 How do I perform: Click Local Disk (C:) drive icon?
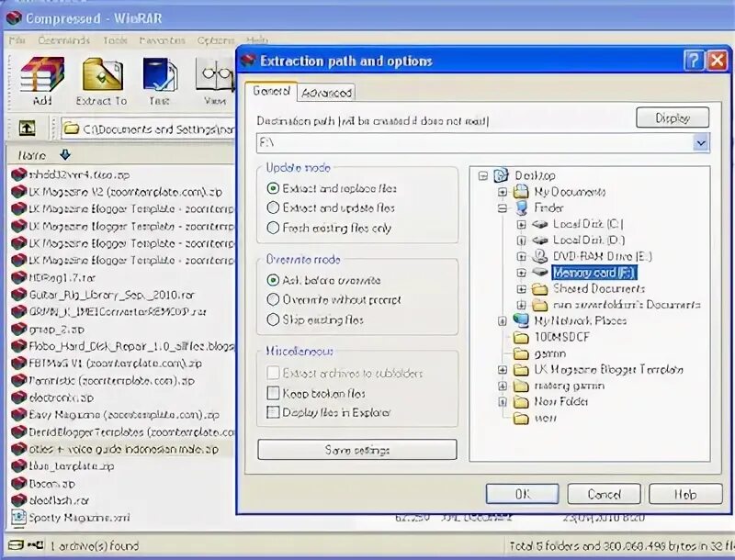coord(540,224)
